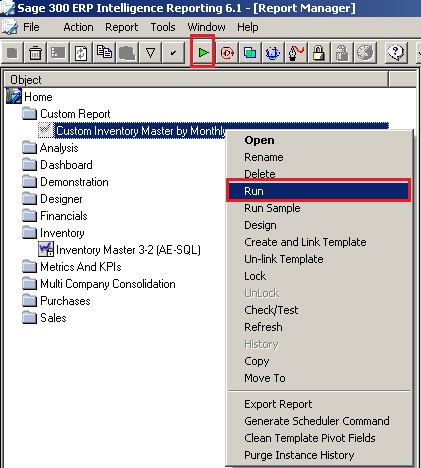Click the blue circular refresh arrows icon
The width and height of the screenshot is (421, 468).
[273, 53]
